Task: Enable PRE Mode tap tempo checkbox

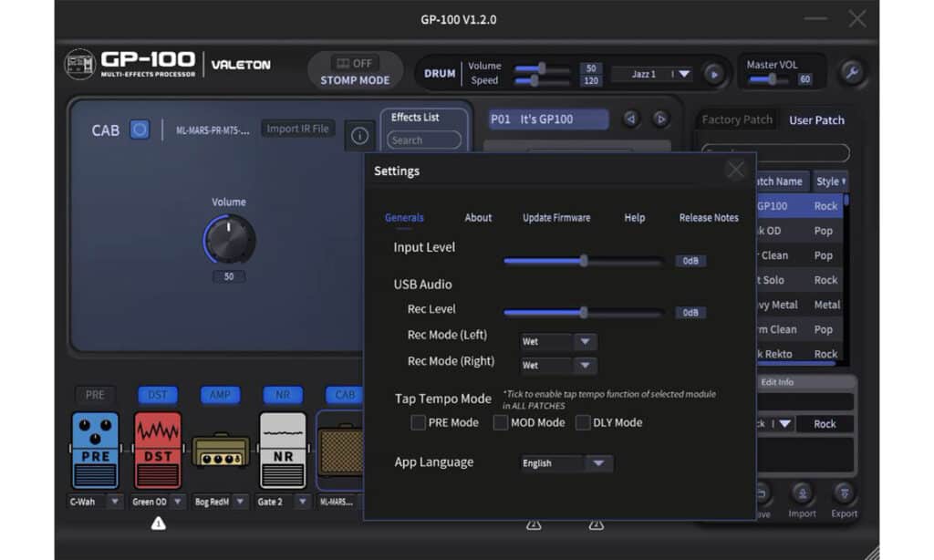Action: pyautogui.click(x=418, y=422)
